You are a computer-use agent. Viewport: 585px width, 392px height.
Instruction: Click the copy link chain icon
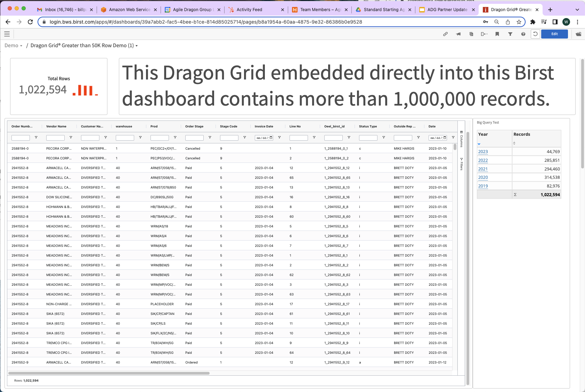[x=445, y=34]
